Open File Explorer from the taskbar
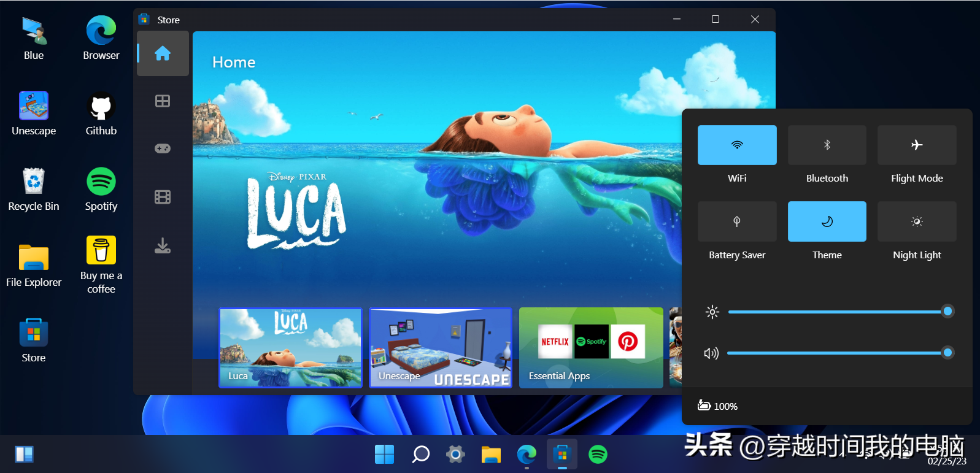This screenshot has height=473, width=980. 491,455
